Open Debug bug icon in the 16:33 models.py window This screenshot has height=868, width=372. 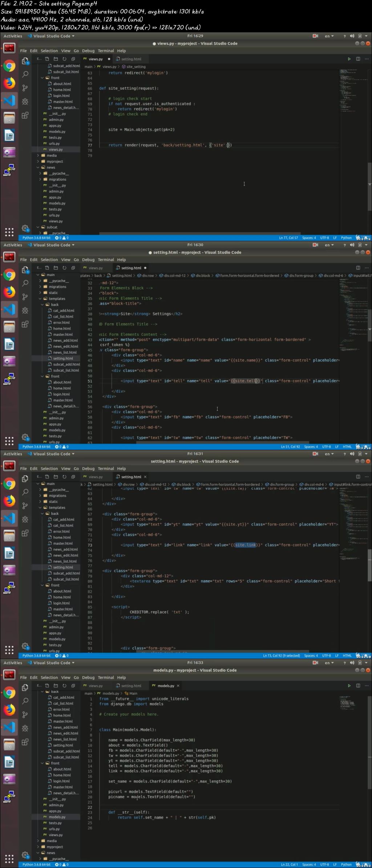[25, 728]
